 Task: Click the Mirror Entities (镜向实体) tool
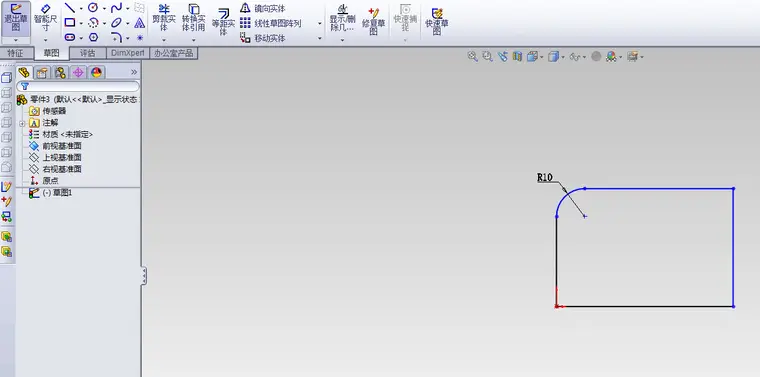pyautogui.click(x=263, y=9)
